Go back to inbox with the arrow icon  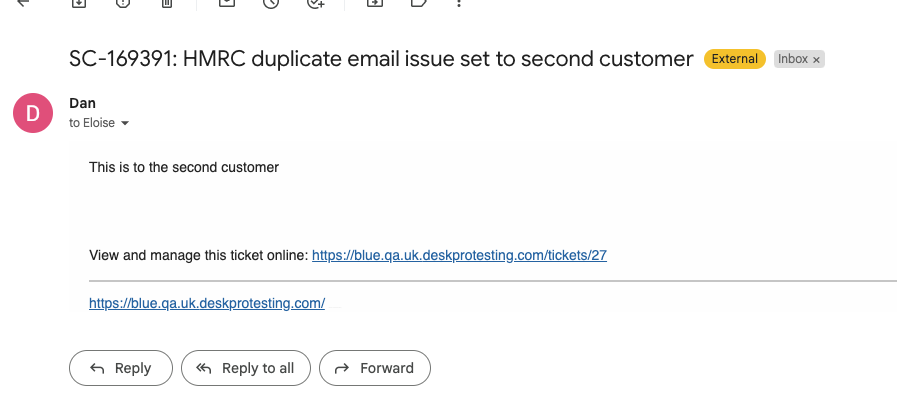point(22,2)
